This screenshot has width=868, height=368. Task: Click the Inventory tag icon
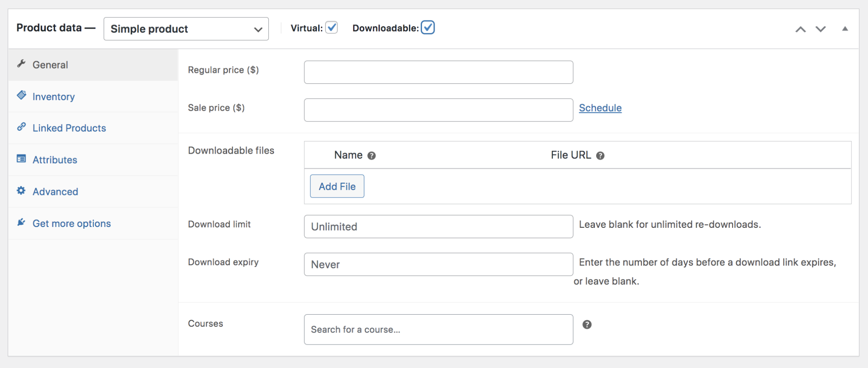pyautogui.click(x=21, y=95)
